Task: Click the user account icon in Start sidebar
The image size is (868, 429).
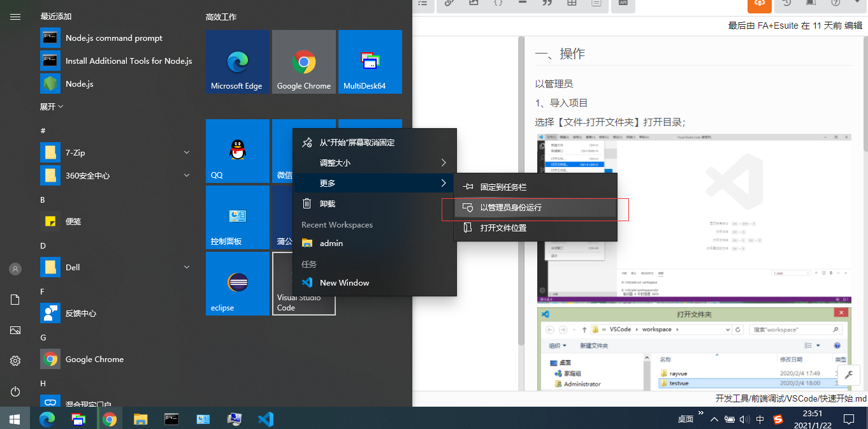Action: (x=15, y=269)
